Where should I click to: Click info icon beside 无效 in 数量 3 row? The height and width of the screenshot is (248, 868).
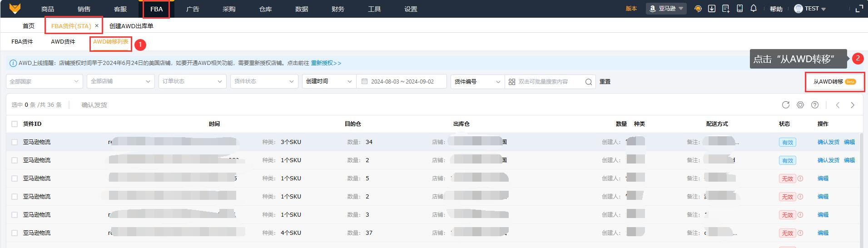click(800, 215)
